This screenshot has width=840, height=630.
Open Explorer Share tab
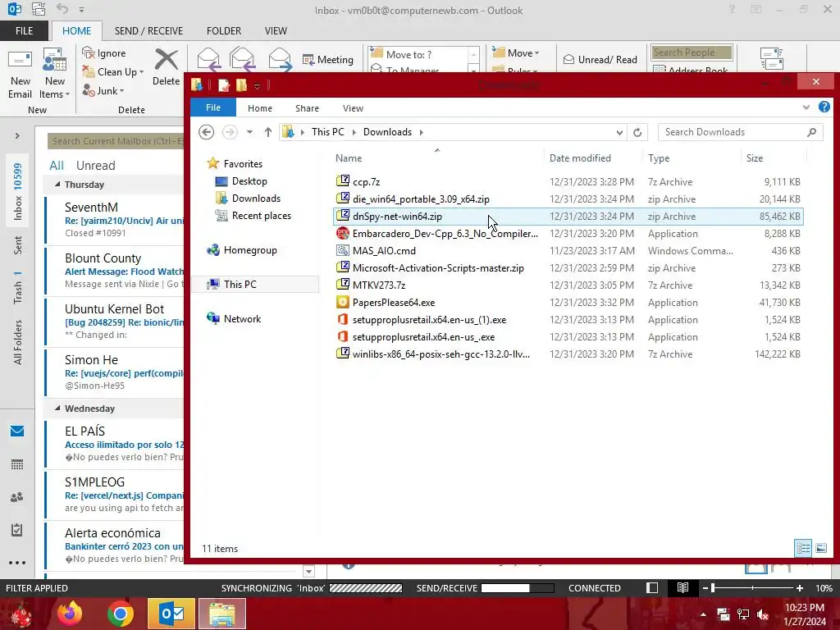(x=307, y=108)
